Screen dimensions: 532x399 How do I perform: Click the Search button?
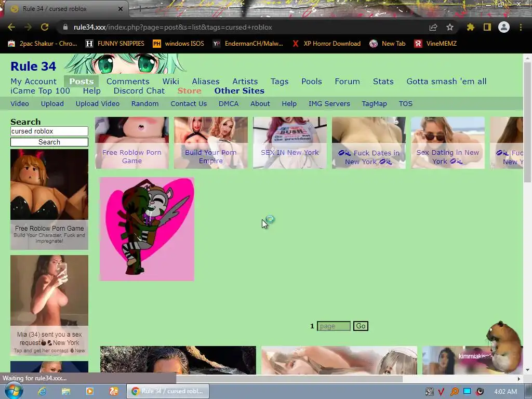point(49,142)
